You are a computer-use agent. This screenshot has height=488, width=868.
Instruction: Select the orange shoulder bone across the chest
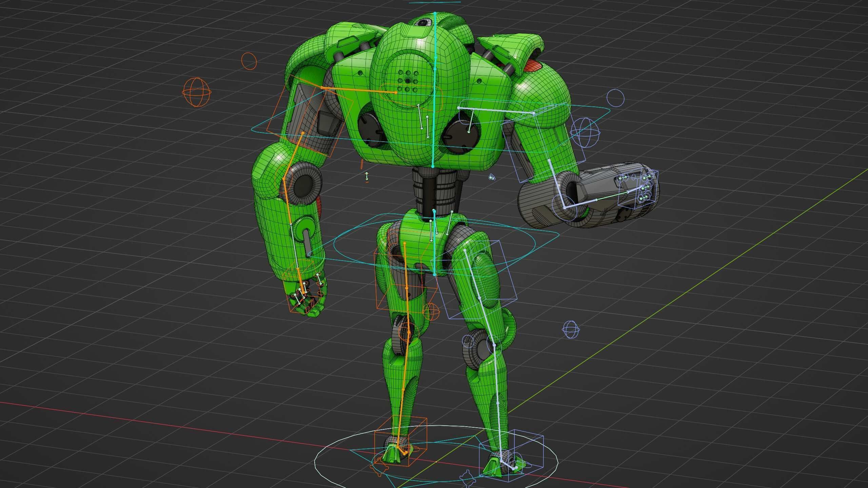coord(359,90)
